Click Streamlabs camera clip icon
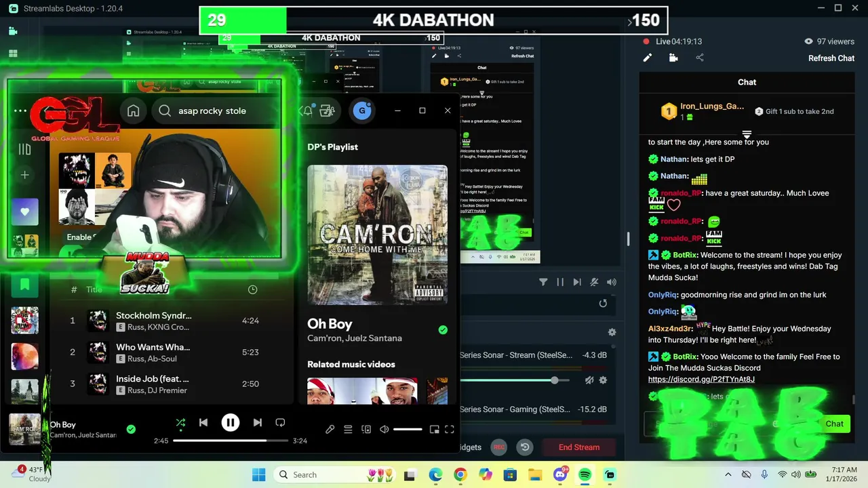The width and height of the screenshot is (868, 488). point(673,58)
